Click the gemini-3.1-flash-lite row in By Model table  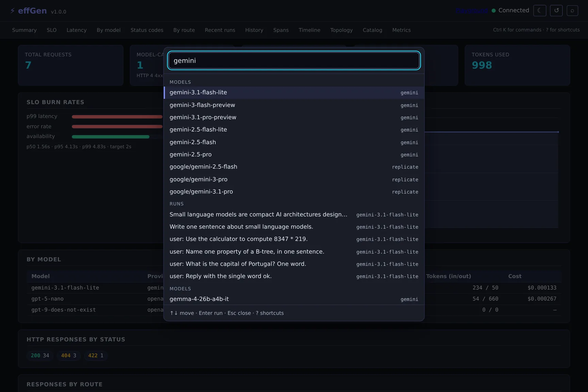pos(95,288)
